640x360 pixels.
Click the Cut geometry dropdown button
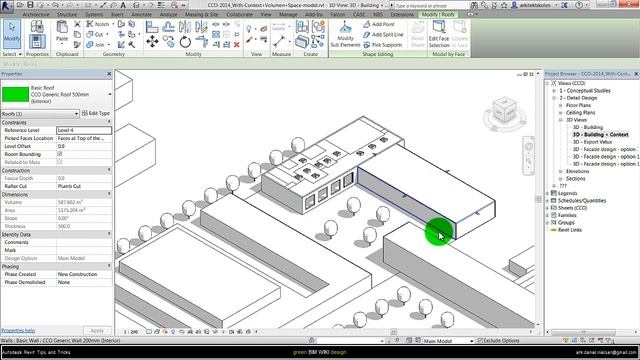point(107,35)
